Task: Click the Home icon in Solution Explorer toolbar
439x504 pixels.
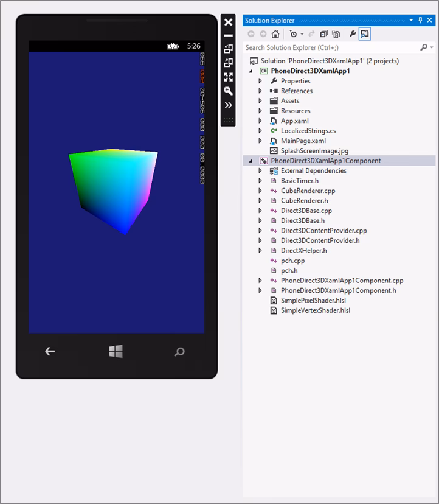Action: tap(275, 33)
